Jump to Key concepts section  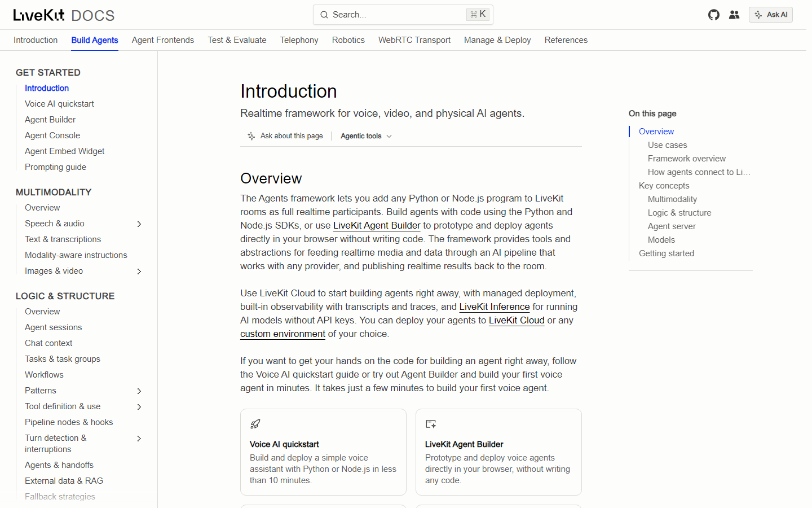664,186
